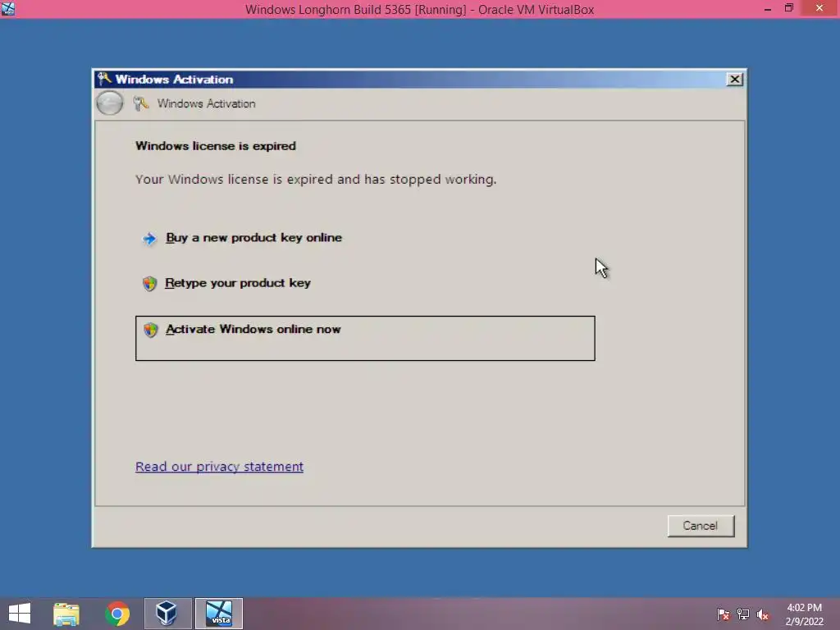The image size is (840, 630).
Task: Open Read our privacy statement link
Action: [x=219, y=467]
